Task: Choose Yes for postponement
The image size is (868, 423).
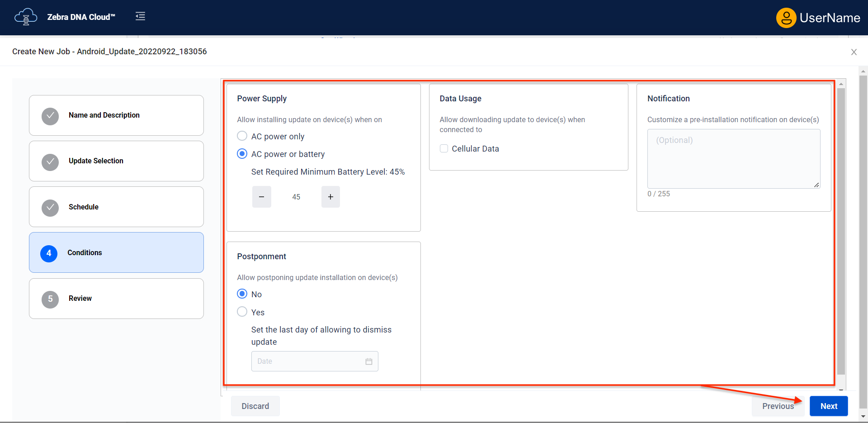Action: (x=242, y=312)
